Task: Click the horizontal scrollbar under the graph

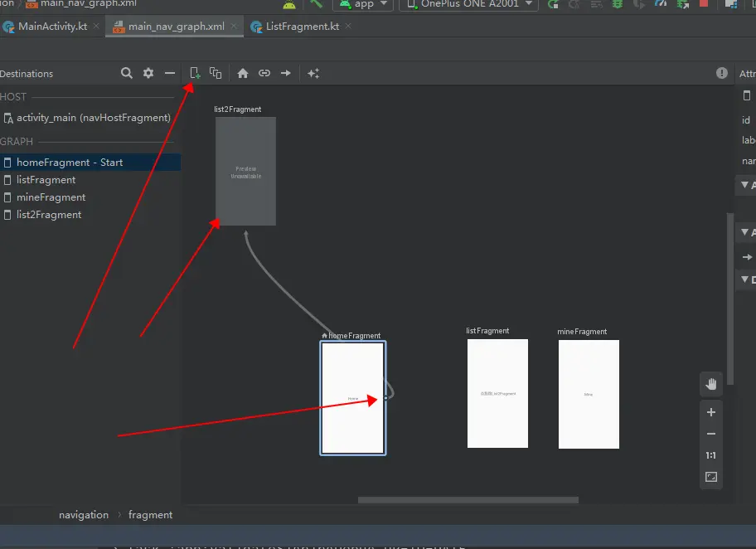Action: click(468, 500)
